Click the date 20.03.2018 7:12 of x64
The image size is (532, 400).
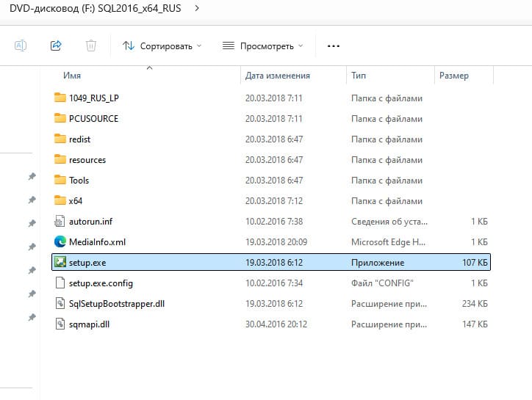(x=274, y=201)
